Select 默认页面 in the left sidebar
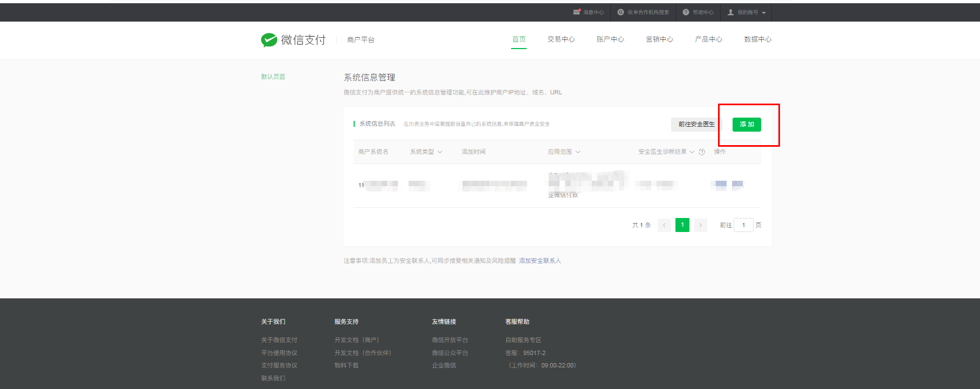Image resolution: width=980 pixels, height=389 pixels. [273, 77]
